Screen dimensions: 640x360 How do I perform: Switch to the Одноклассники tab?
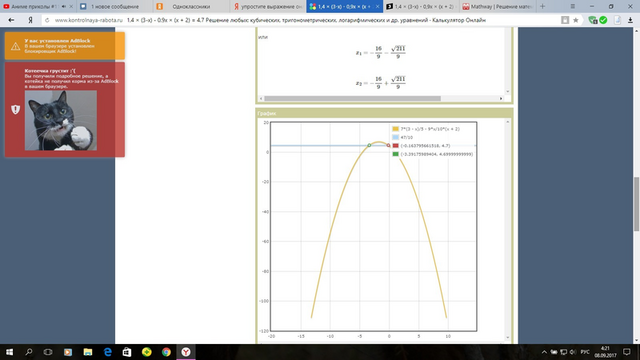(191, 7)
